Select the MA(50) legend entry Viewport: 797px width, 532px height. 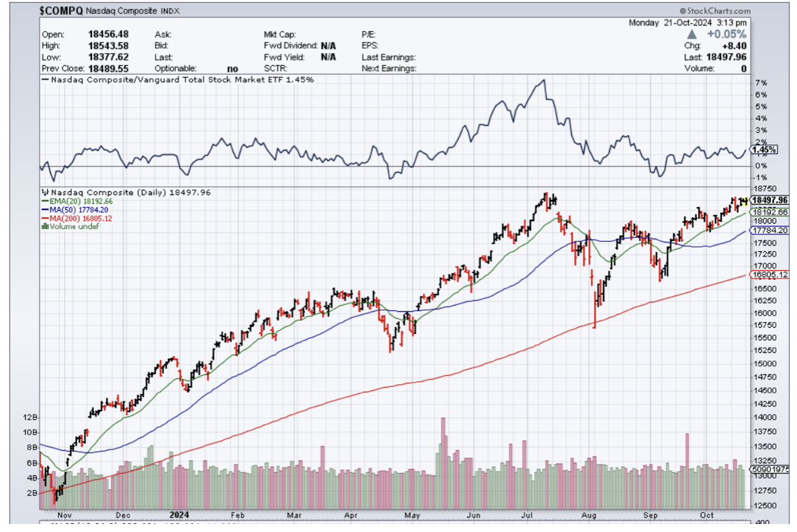coord(71,209)
